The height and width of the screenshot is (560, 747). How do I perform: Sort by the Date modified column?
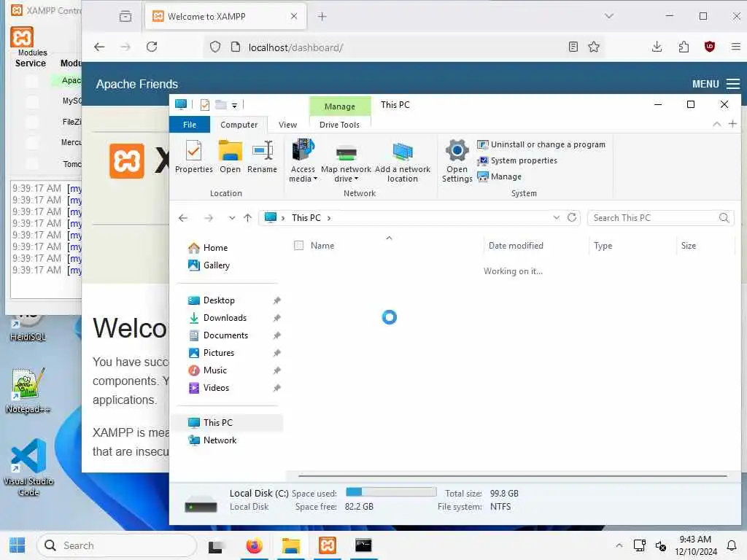coord(516,245)
